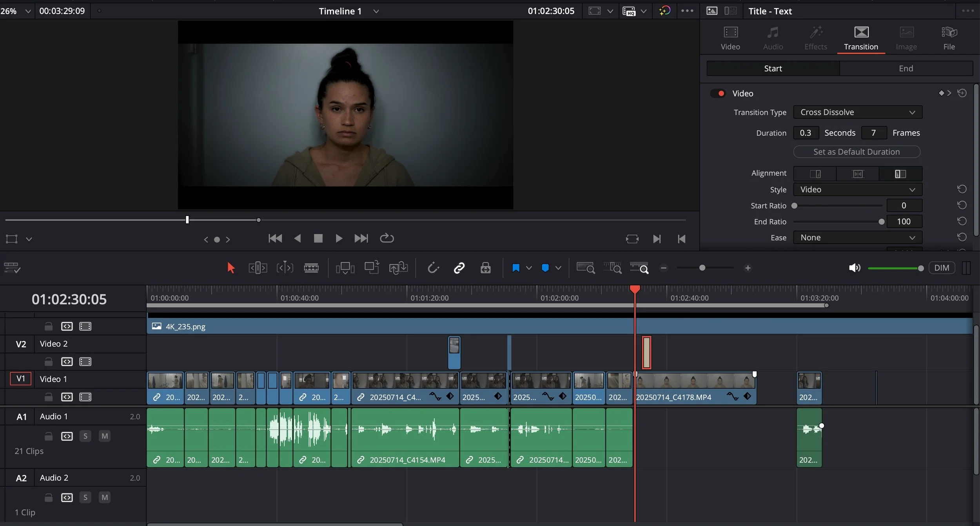Select the Blade edit mode tool

(x=311, y=268)
